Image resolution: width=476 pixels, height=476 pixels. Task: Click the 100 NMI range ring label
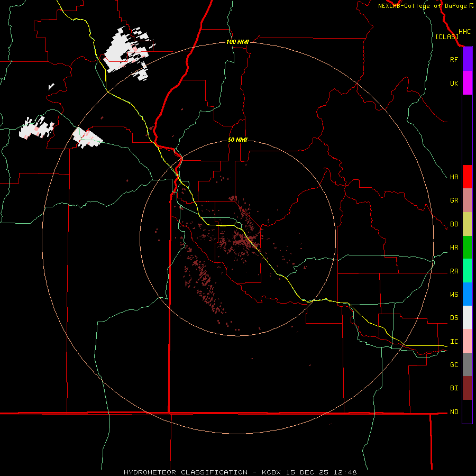(x=237, y=42)
